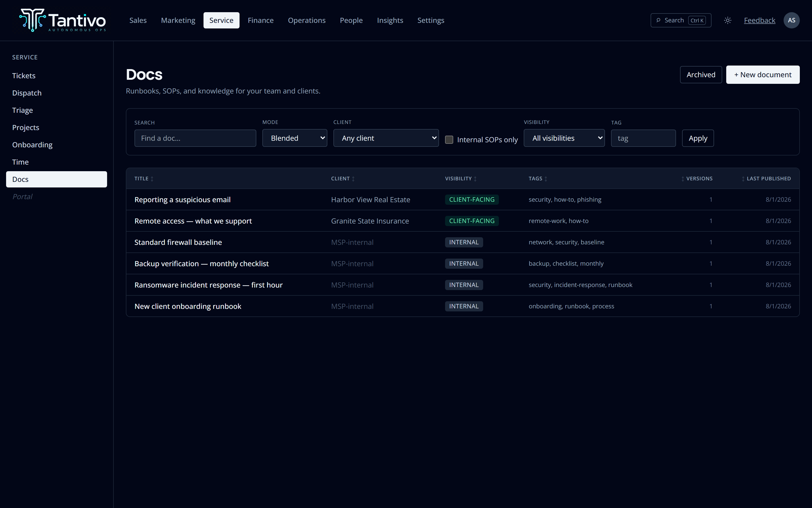812x508 pixels.
Task: Go to the Marketing tab
Action: pos(178,20)
